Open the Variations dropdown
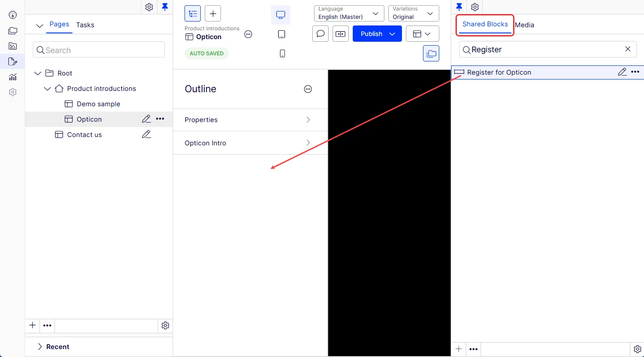 click(414, 13)
